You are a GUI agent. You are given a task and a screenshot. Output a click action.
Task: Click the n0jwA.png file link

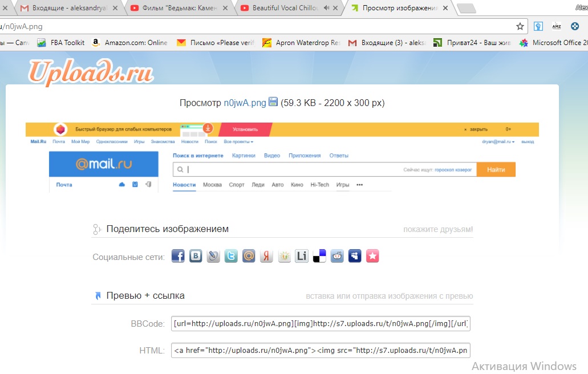point(245,103)
